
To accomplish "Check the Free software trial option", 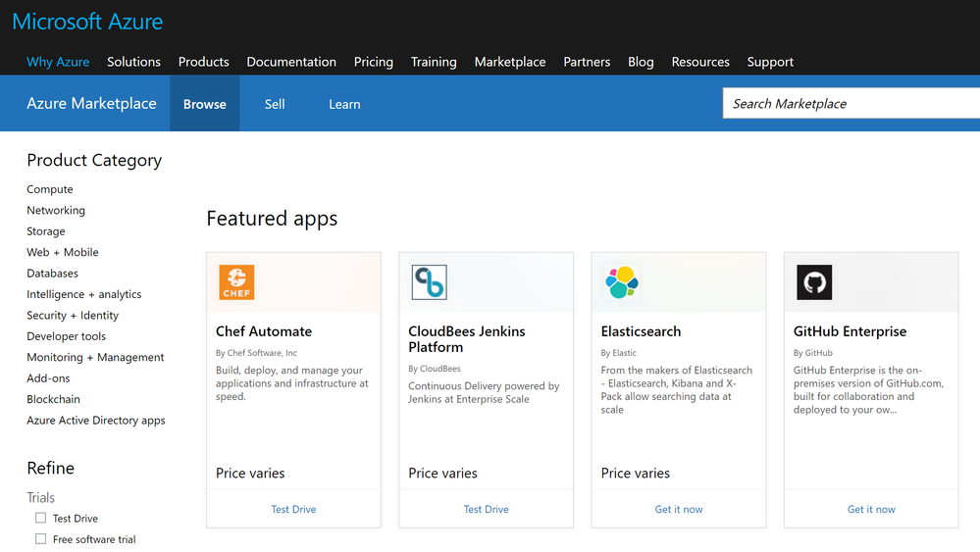I will [40, 539].
